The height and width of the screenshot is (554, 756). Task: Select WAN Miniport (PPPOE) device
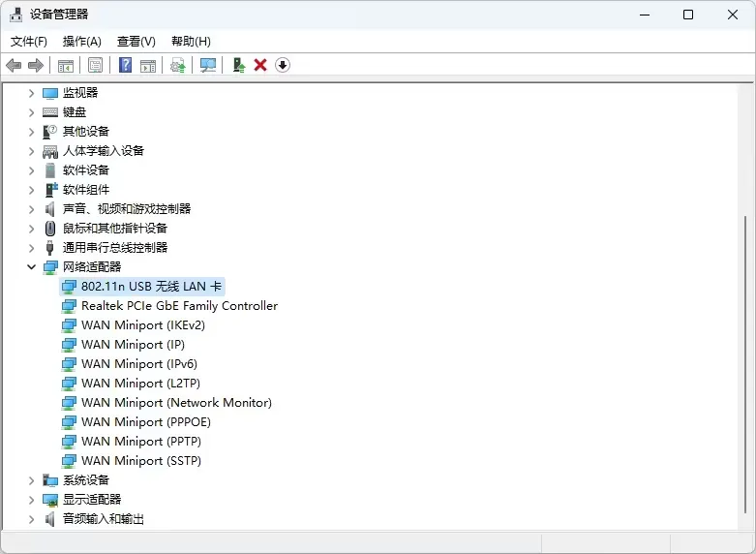coord(145,422)
